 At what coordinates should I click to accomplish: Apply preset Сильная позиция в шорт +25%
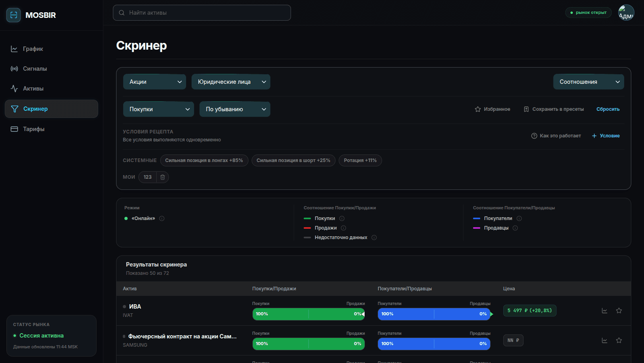[293, 160]
